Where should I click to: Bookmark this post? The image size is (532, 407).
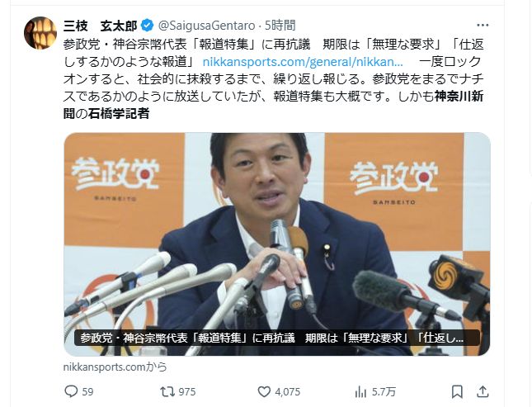pos(457,391)
